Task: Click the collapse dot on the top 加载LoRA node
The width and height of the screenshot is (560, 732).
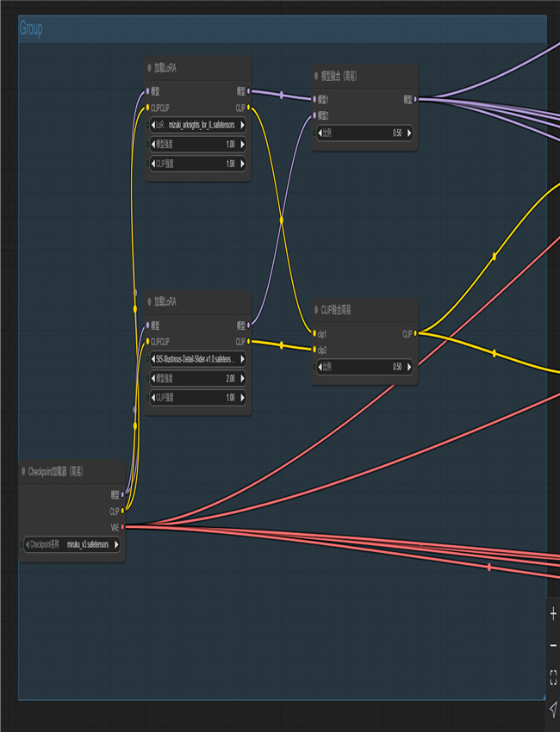Action: pos(149,68)
